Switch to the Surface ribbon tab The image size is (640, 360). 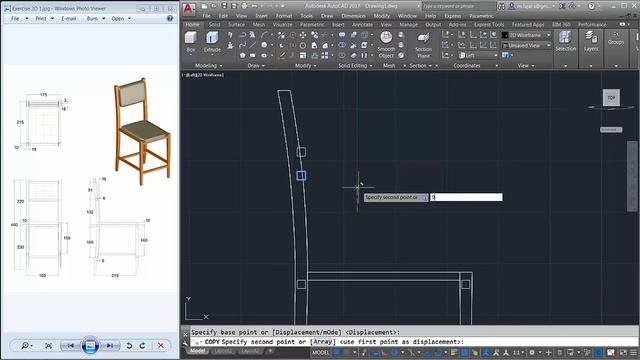pyautogui.click(x=236, y=24)
